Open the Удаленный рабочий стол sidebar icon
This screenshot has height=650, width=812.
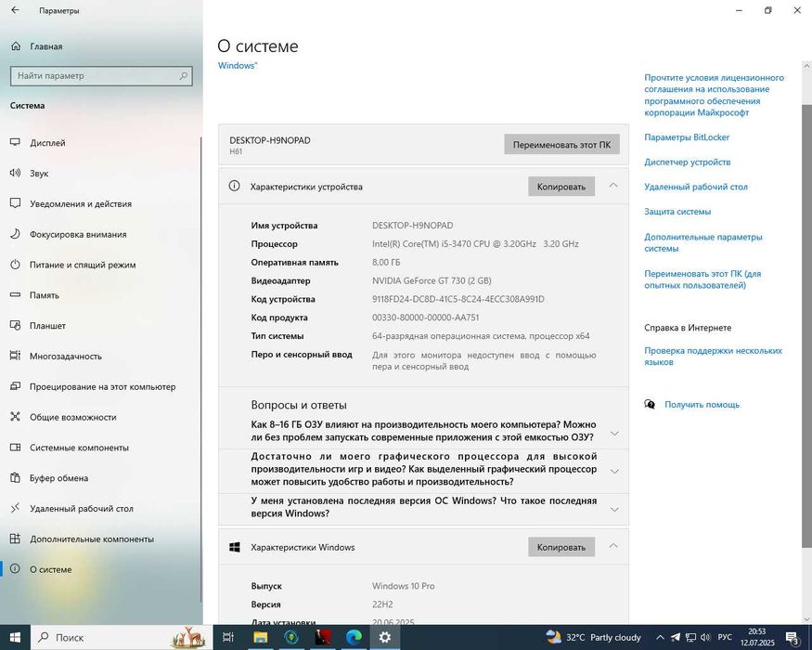(15, 509)
